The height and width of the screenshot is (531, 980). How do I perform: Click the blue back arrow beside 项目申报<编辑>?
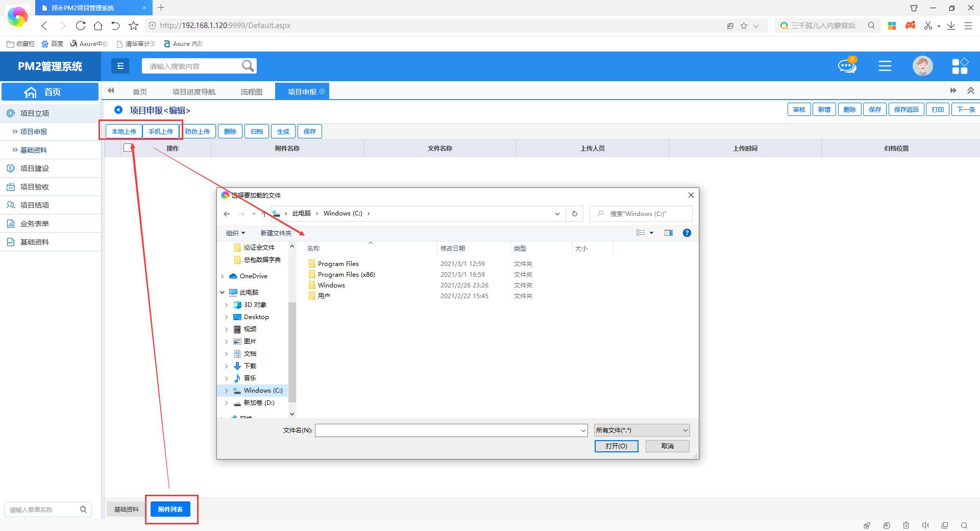118,110
